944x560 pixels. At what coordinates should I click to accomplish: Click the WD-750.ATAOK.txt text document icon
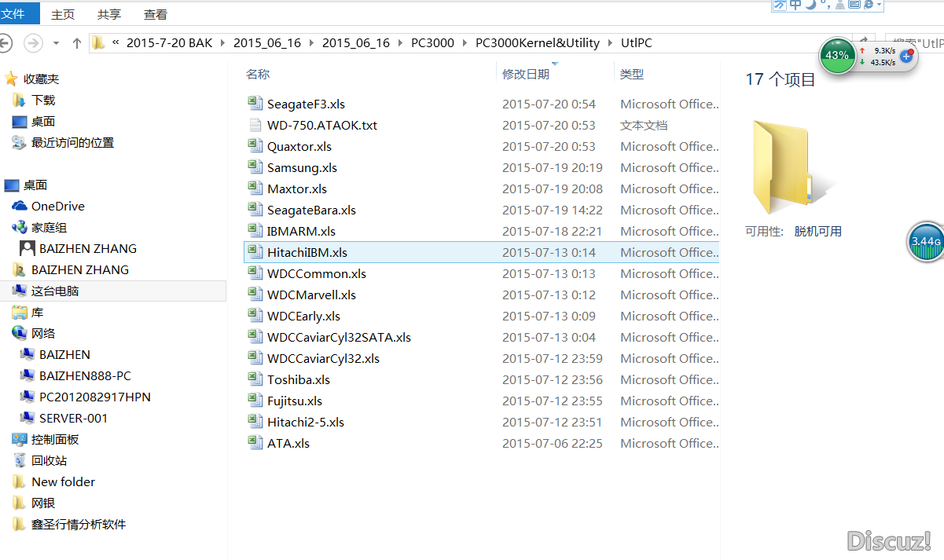[254, 124]
